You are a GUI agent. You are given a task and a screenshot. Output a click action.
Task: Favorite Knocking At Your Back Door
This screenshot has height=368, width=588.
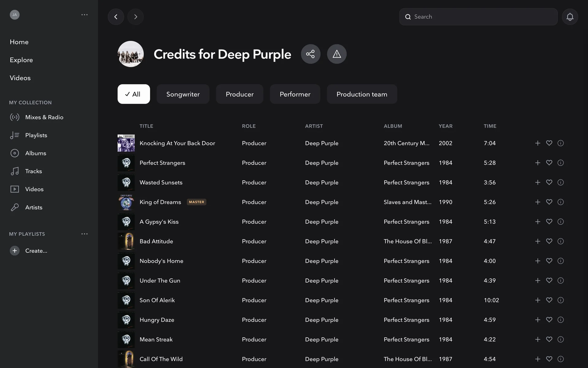click(549, 143)
